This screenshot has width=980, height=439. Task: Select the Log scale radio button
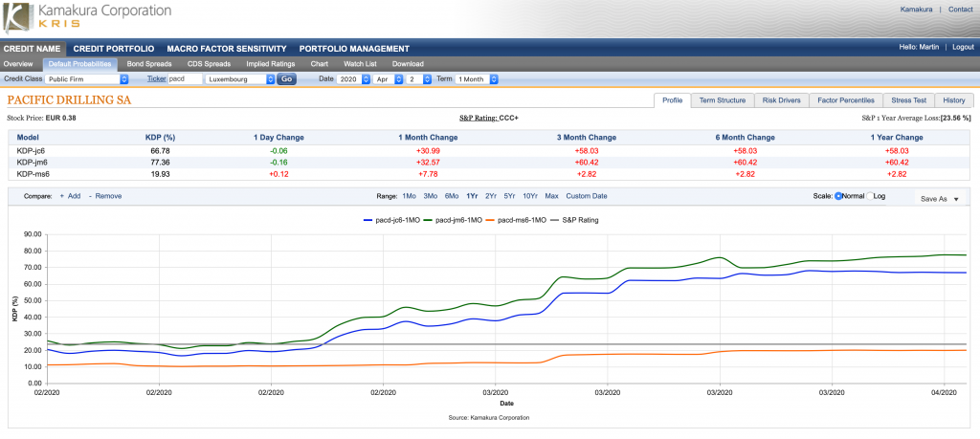coord(870,196)
